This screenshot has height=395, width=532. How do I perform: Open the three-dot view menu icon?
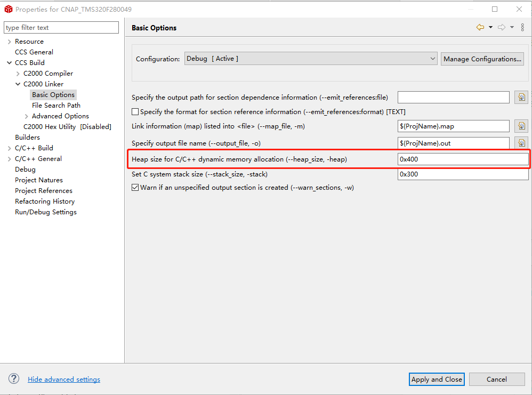click(522, 28)
